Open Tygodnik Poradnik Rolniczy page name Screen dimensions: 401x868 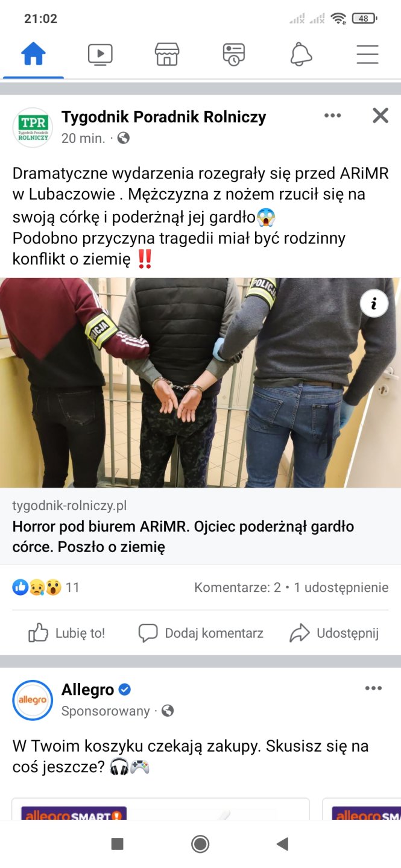pos(163,117)
